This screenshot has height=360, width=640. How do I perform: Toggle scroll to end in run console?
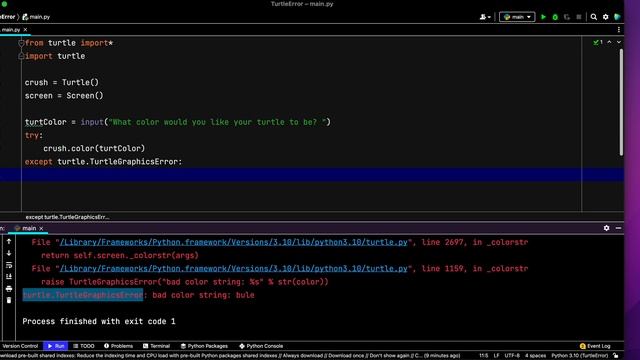9,277
